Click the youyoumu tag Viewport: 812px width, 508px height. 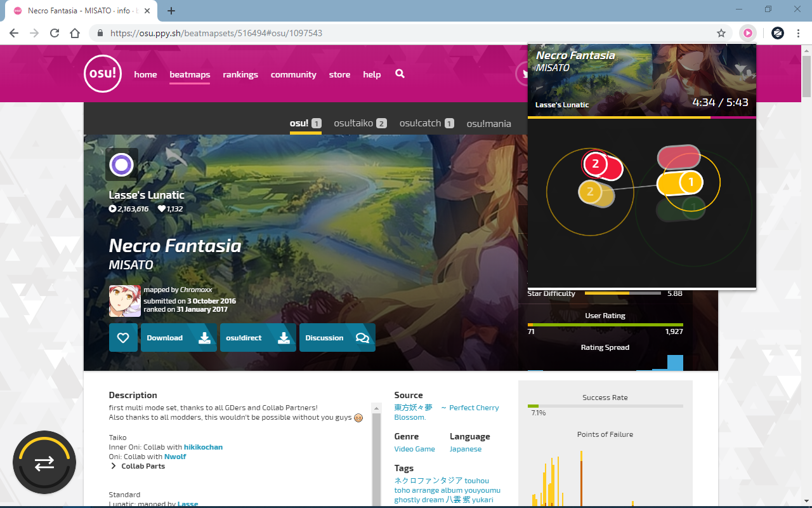483,490
